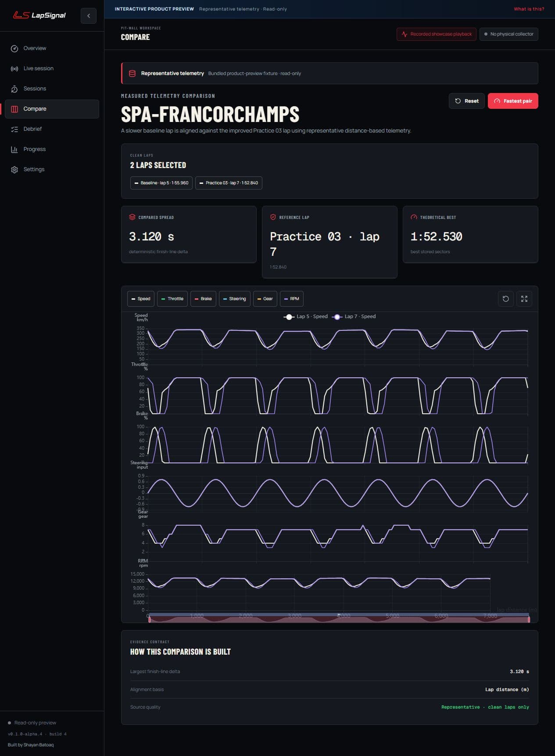555x756 pixels.
Task: Toggle the Lap 7 · Speed legend entry
Action: point(354,317)
